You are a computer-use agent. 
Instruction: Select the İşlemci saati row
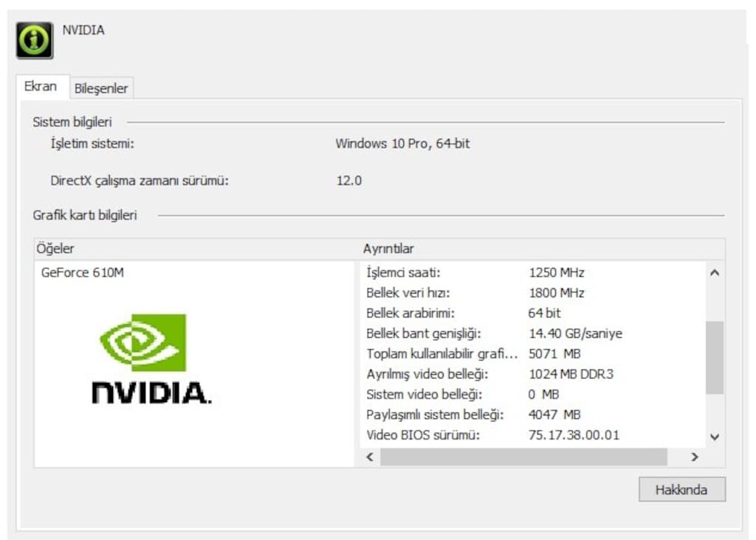click(x=533, y=273)
